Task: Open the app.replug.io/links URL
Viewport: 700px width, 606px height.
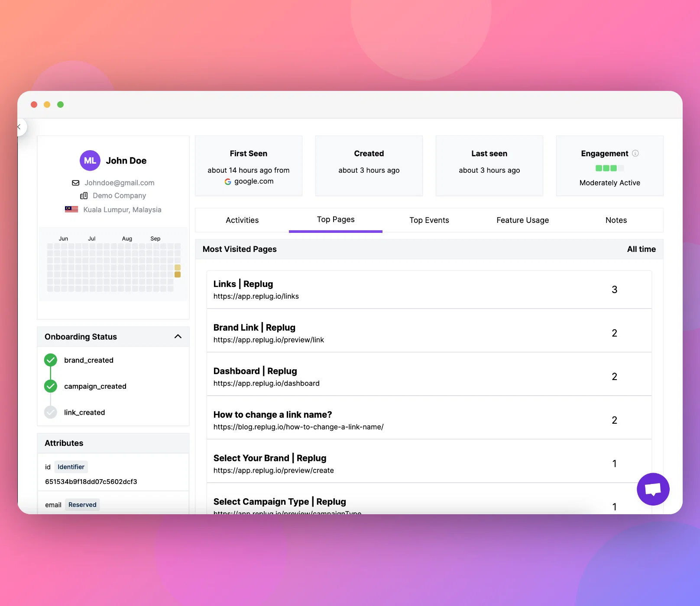Action: click(x=256, y=297)
